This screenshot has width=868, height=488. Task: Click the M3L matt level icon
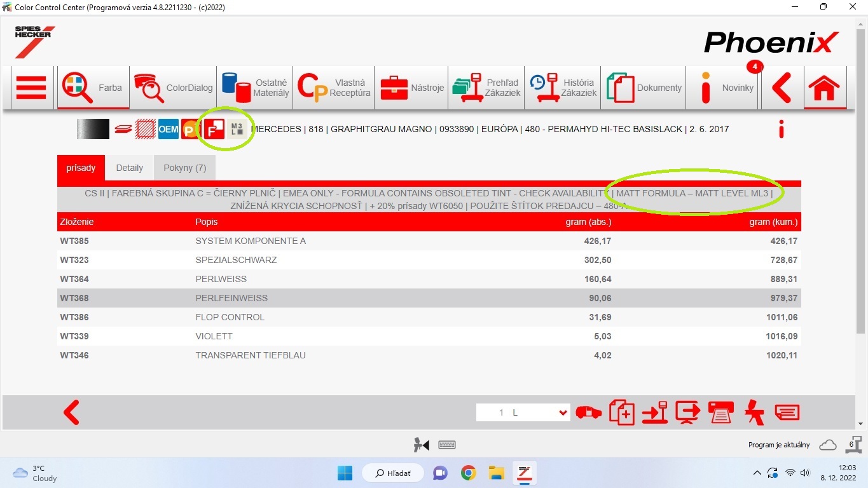tap(237, 129)
